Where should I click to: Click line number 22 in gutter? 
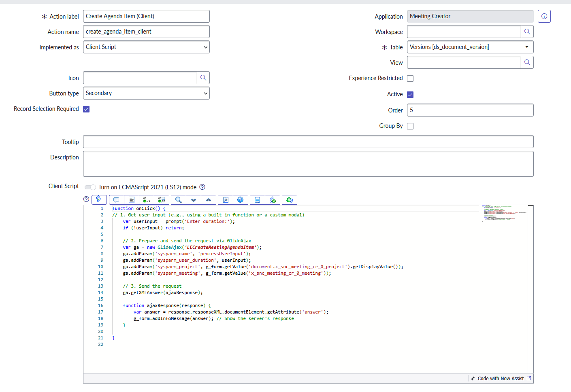[100, 345]
